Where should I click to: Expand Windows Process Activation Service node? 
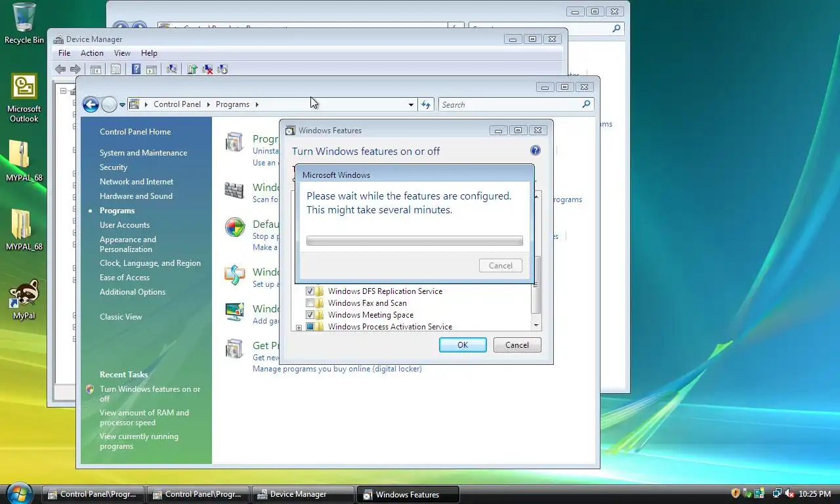299,327
